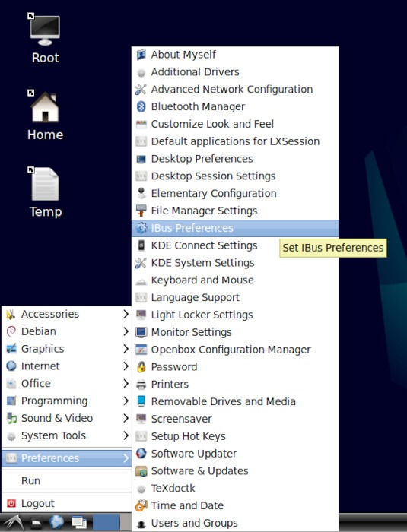Click the Monitor Settings screen icon
The height and width of the screenshot is (532, 407).
[141, 332]
